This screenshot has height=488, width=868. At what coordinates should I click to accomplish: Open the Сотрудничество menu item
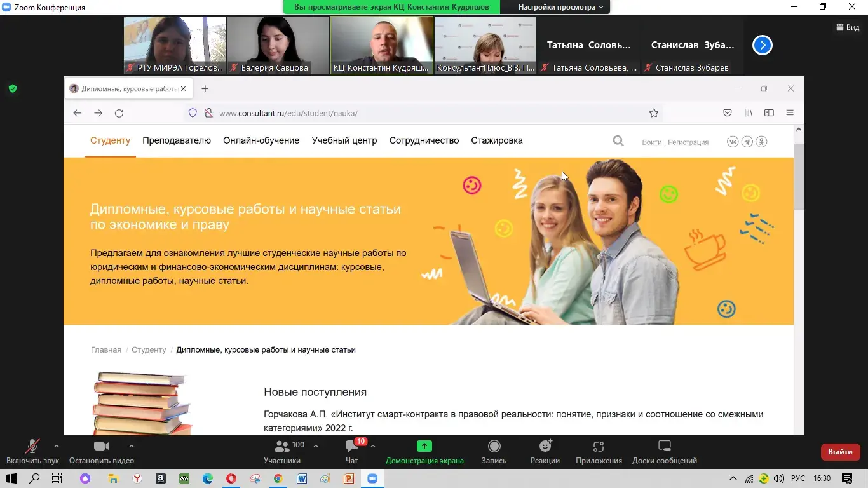tap(424, 140)
